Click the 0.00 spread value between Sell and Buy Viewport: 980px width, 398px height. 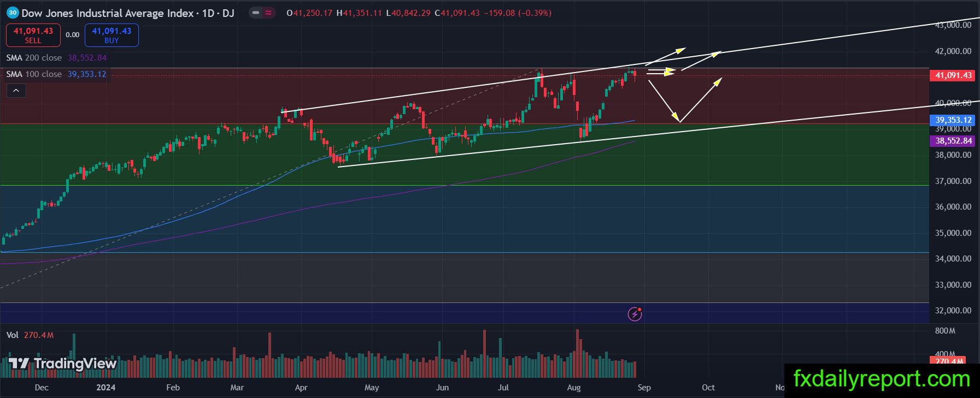72,35
